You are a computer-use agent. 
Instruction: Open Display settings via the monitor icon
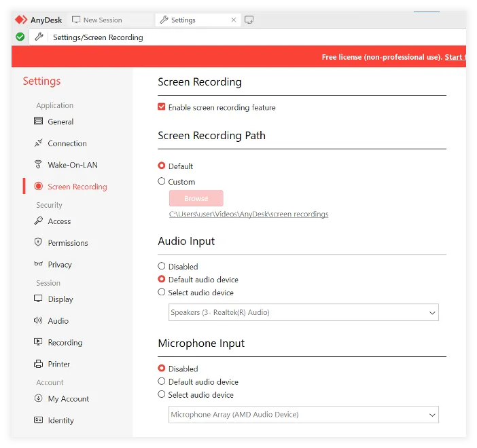point(39,299)
